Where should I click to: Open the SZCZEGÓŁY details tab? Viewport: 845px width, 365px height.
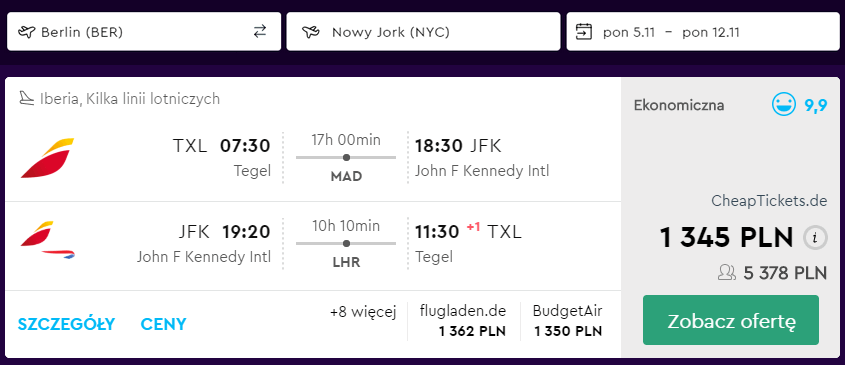(x=66, y=324)
